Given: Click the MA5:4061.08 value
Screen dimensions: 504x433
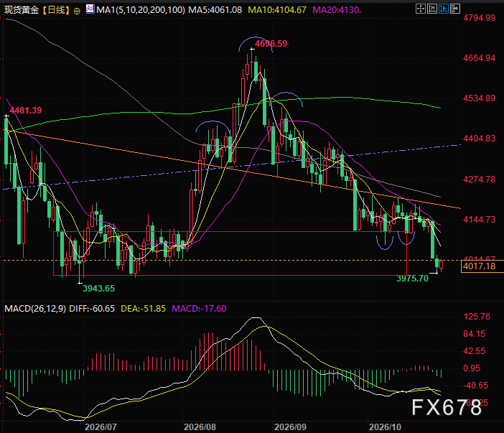Looking at the screenshot, I should click(215, 10).
